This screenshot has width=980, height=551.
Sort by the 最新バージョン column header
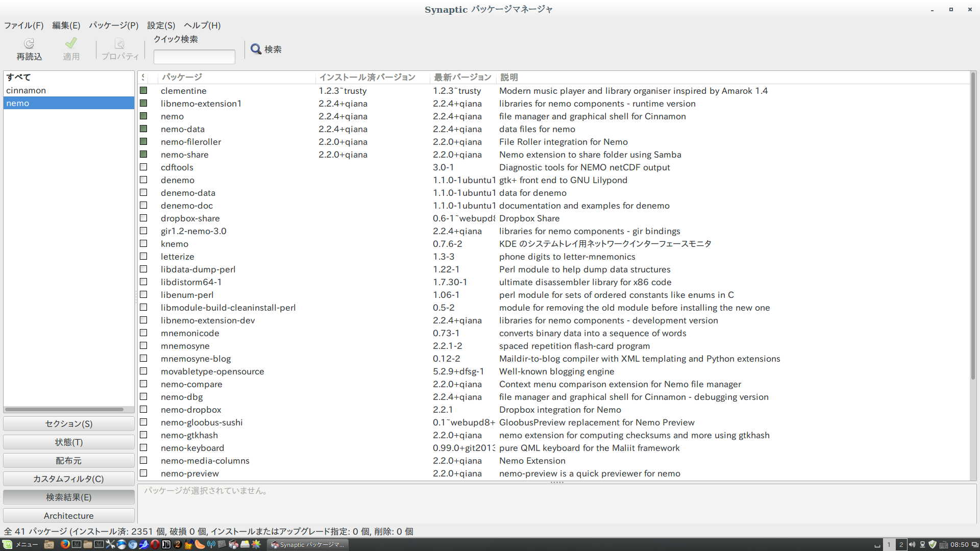point(463,77)
